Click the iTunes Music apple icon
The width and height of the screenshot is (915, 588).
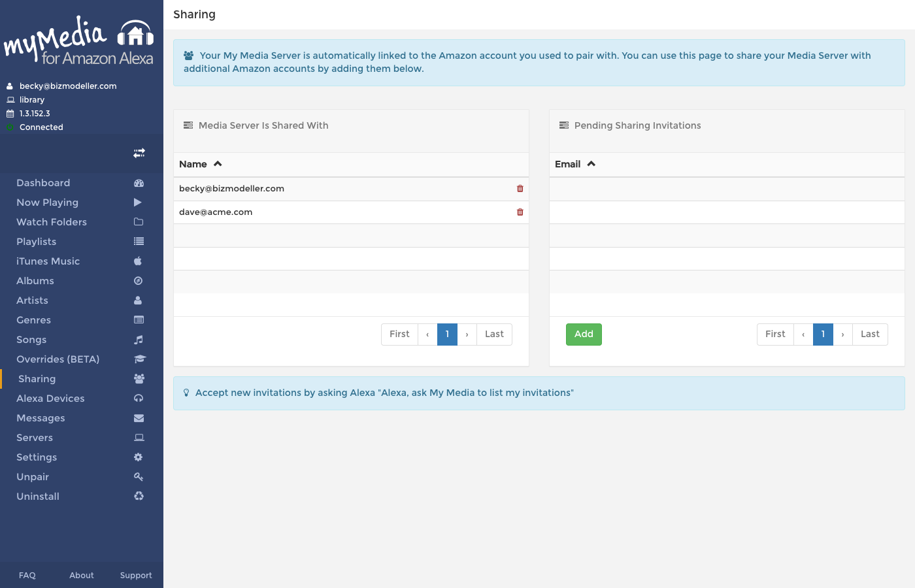click(x=138, y=261)
